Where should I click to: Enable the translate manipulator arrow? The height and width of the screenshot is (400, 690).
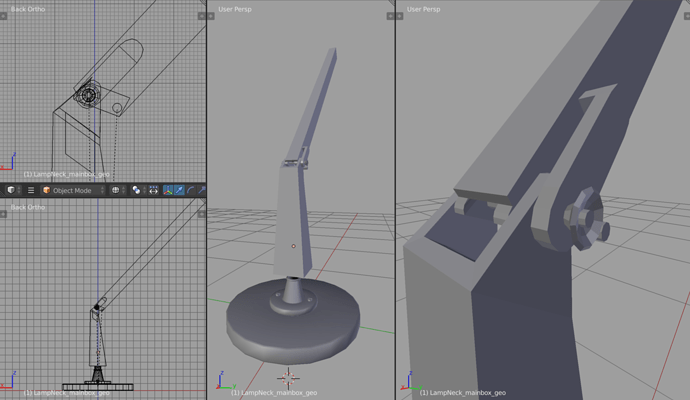click(x=179, y=190)
